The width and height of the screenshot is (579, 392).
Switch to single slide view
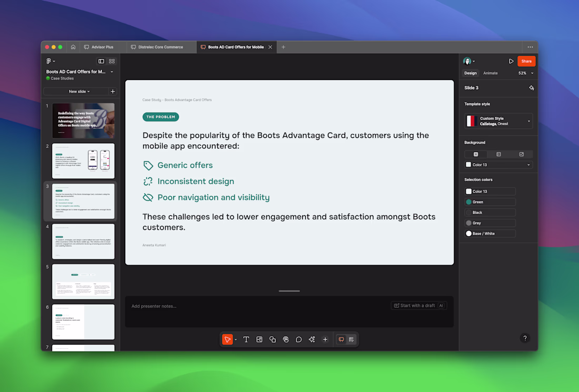click(x=101, y=61)
